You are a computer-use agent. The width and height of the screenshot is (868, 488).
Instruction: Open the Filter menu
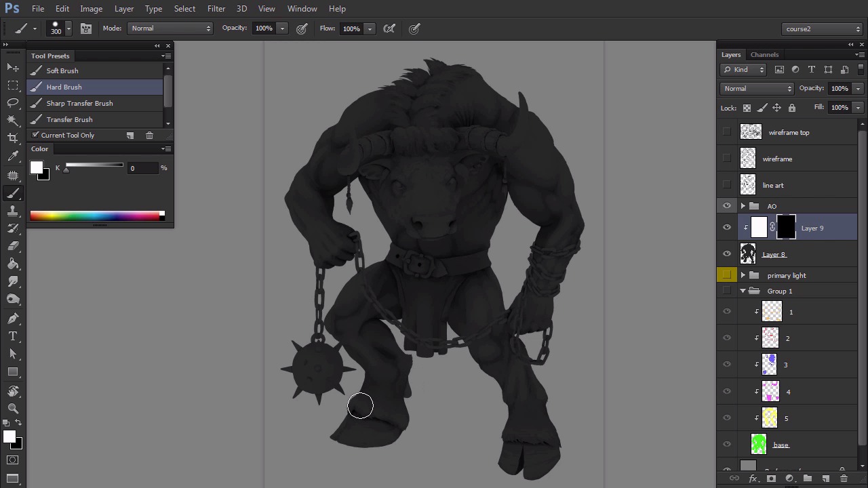(x=216, y=9)
